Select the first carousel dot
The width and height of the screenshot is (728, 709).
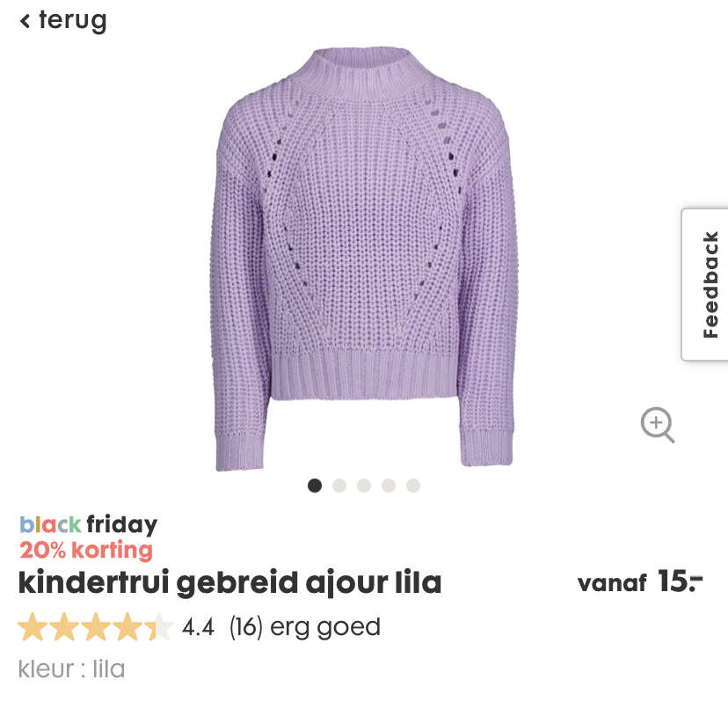(315, 486)
